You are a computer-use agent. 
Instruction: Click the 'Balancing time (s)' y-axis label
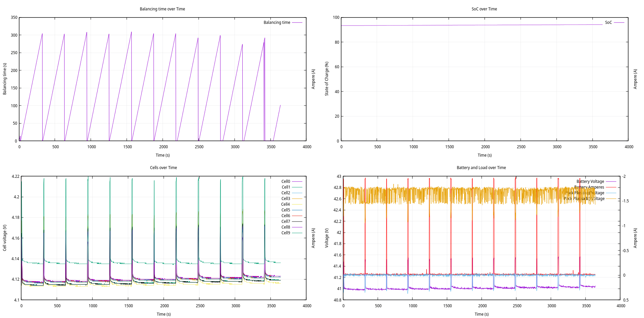(5, 79)
